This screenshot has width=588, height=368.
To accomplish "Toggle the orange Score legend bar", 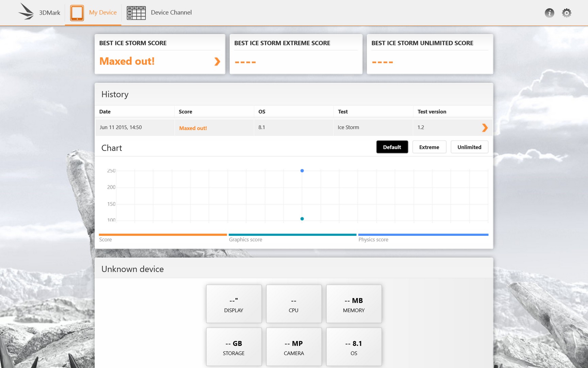I will pyautogui.click(x=163, y=235).
